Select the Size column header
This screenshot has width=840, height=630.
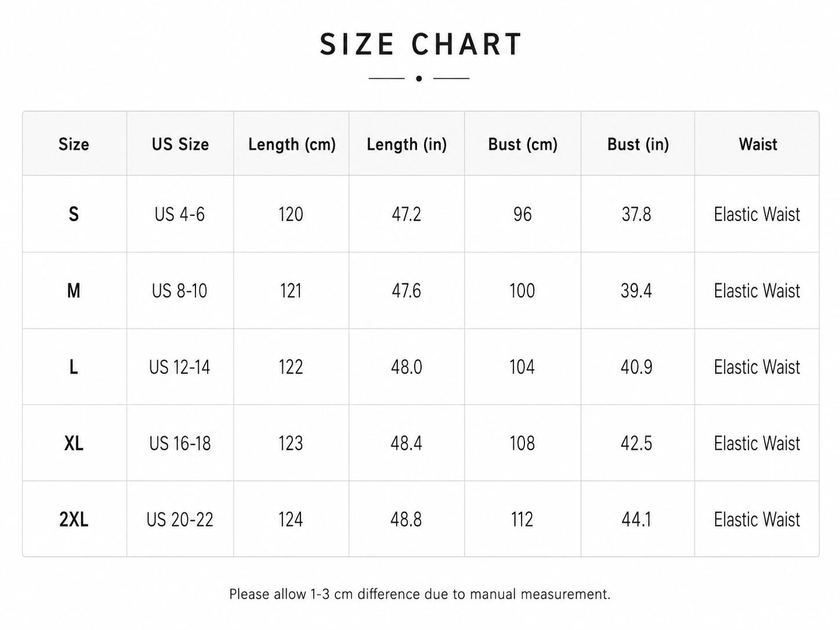(74, 144)
